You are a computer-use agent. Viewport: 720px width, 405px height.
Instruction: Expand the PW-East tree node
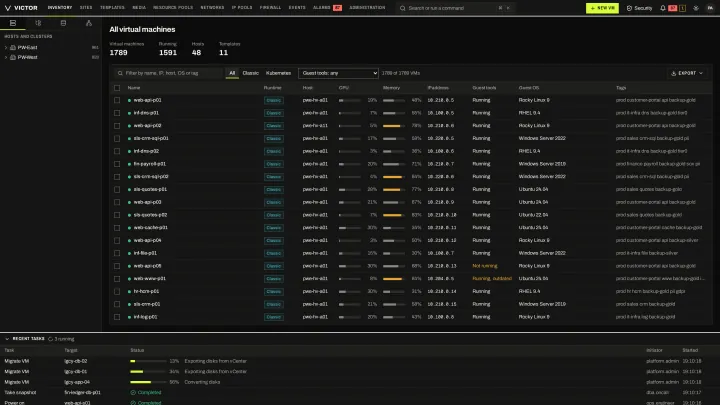[x=6, y=47]
